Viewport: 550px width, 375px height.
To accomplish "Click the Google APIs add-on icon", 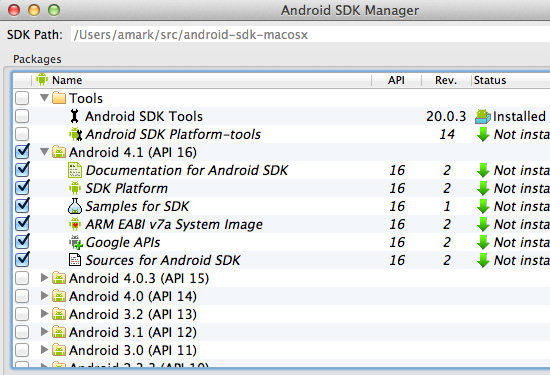I will point(75,242).
